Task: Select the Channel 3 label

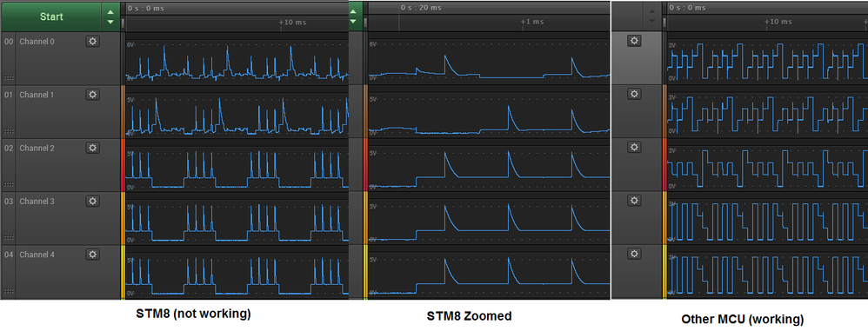Action: tap(37, 202)
